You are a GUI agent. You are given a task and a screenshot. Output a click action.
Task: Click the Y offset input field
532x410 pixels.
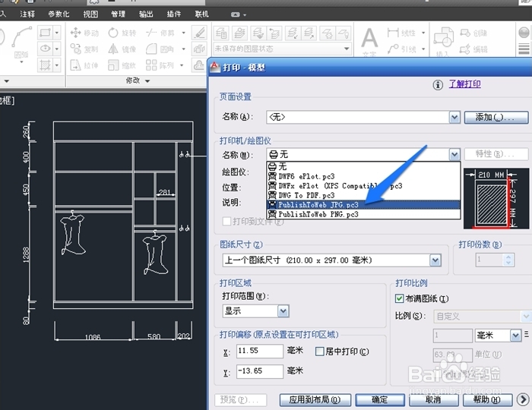pyautogui.click(x=260, y=371)
